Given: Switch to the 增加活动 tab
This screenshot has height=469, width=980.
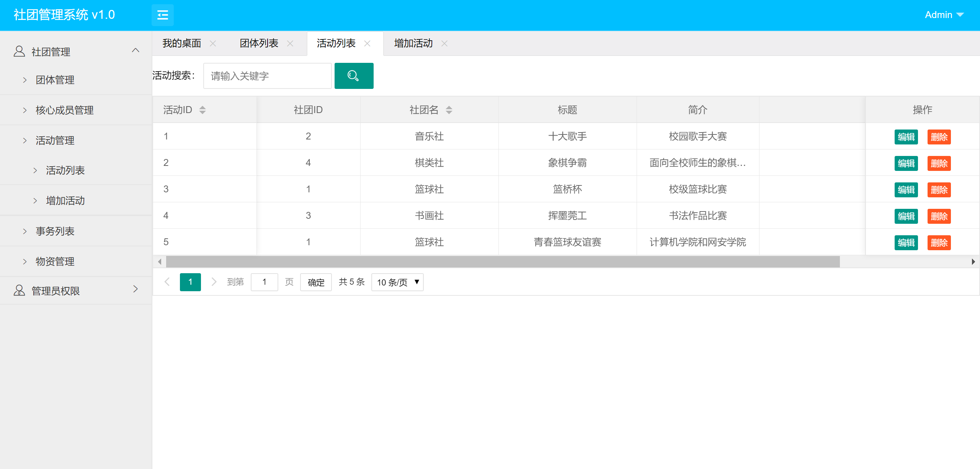Looking at the screenshot, I should point(413,44).
